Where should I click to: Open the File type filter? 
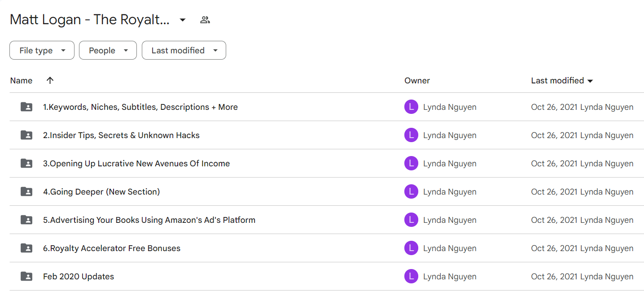pos(42,50)
